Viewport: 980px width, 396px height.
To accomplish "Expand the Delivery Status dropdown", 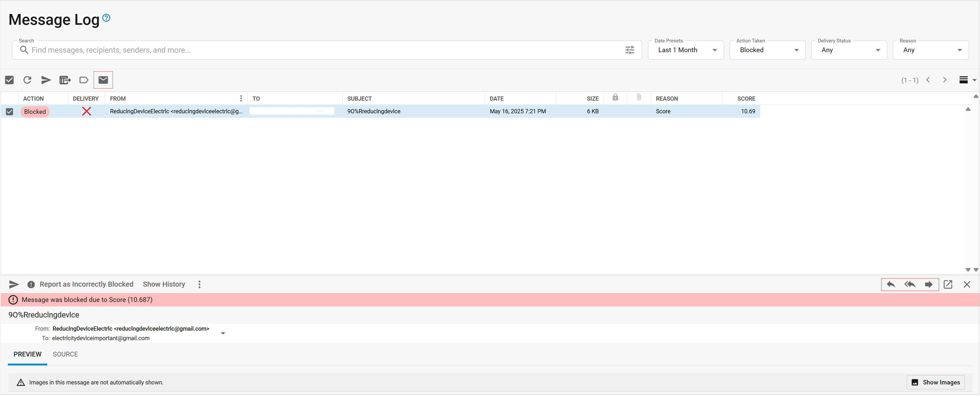I will click(x=849, y=50).
